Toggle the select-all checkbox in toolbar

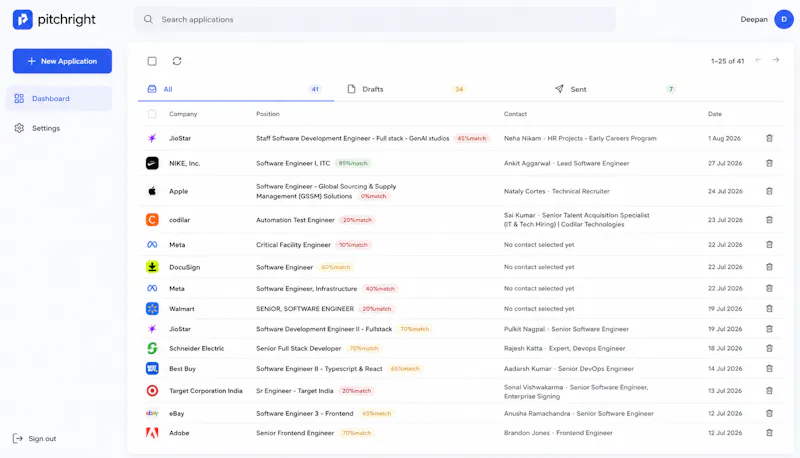(152, 61)
